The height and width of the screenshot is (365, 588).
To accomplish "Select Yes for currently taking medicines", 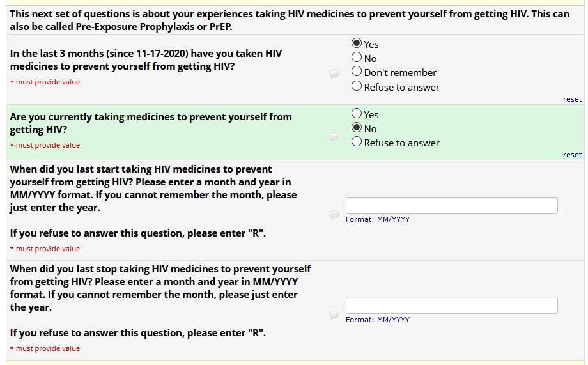I will (357, 114).
